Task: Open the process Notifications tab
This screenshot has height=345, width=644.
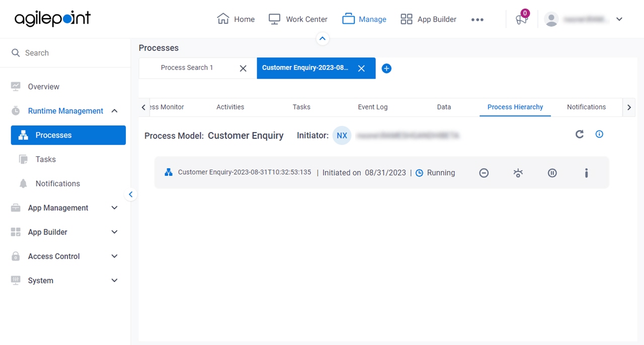Action: (586, 107)
